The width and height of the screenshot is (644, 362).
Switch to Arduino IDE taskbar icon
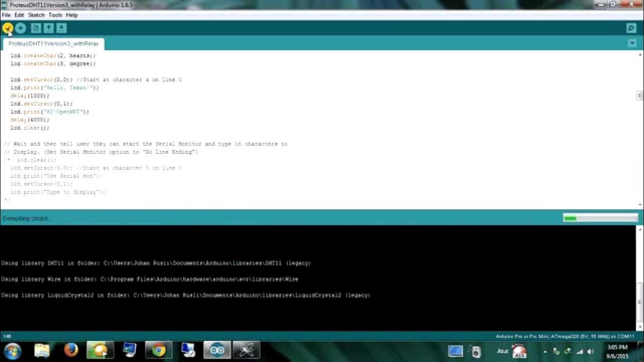(217, 350)
